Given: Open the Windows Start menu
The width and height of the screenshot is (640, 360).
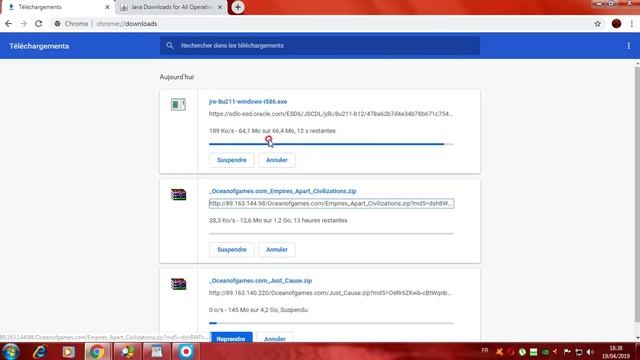Looking at the screenshot, I should (11, 351).
